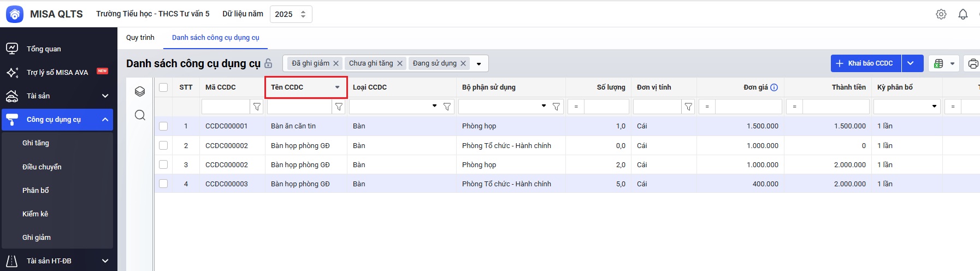Open the Tên CCDC column dropdown arrow
The height and width of the screenshot is (271, 980).
(x=337, y=87)
